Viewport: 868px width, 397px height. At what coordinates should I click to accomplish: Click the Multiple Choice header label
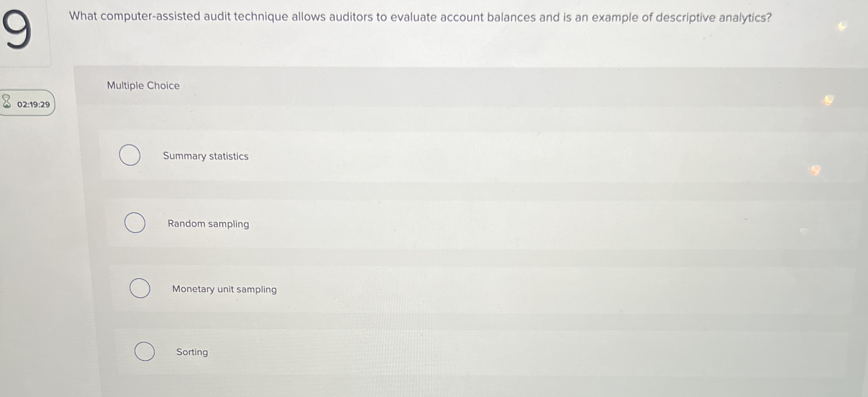tap(143, 86)
